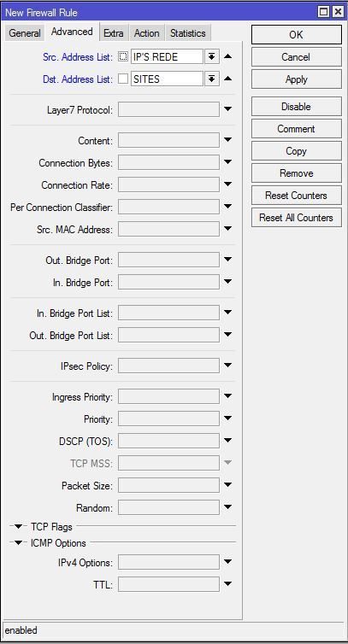This screenshot has width=348, height=644.
Task: Expand the TCP Flags section
Action: click(x=18, y=526)
